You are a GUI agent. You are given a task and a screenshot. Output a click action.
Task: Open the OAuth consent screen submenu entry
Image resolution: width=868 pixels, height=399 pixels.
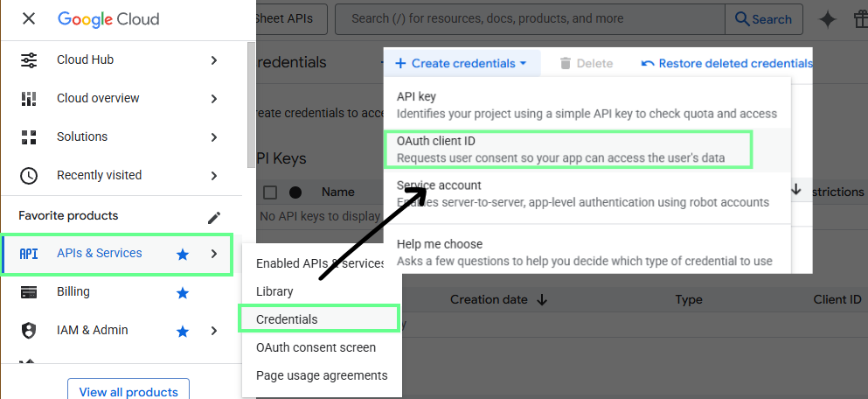tap(316, 347)
